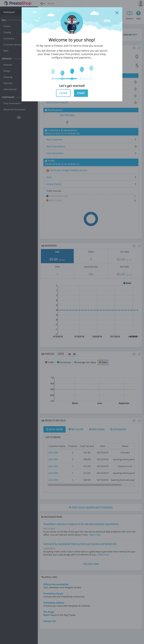
Task: Open Out of Stock Products link
Action: pyautogui.click(x=57, y=103)
